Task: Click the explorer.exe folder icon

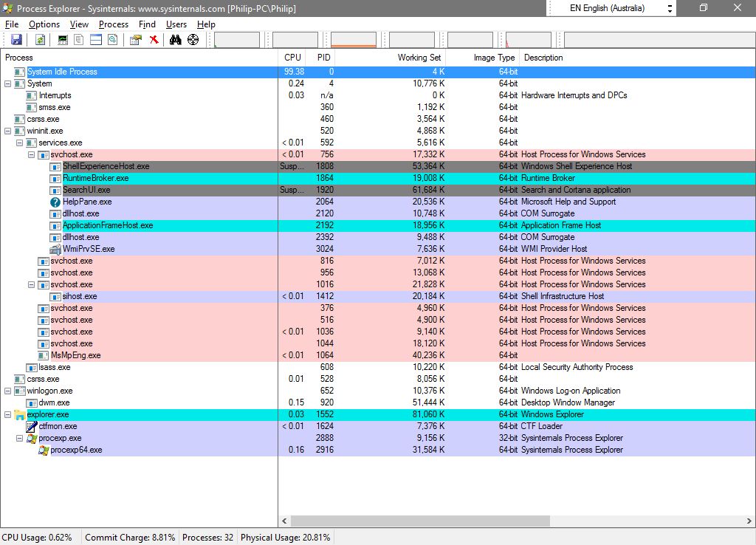Action: click(x=20, y=415)
